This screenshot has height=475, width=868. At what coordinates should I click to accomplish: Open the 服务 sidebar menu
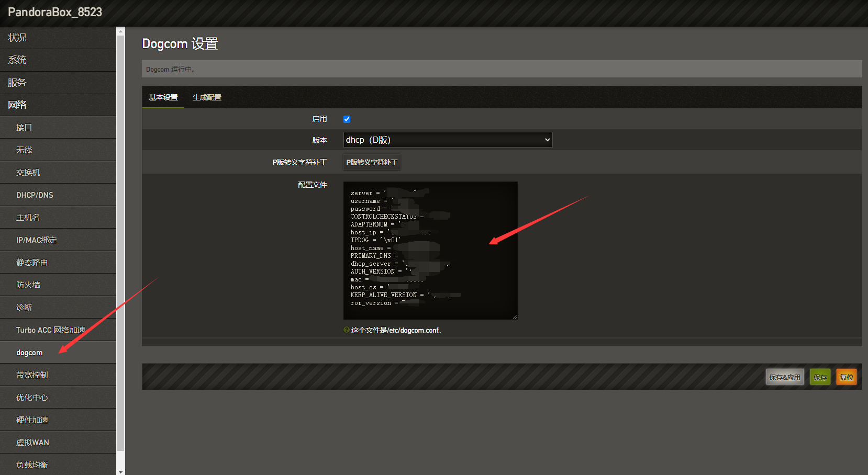tap(58, 83)
